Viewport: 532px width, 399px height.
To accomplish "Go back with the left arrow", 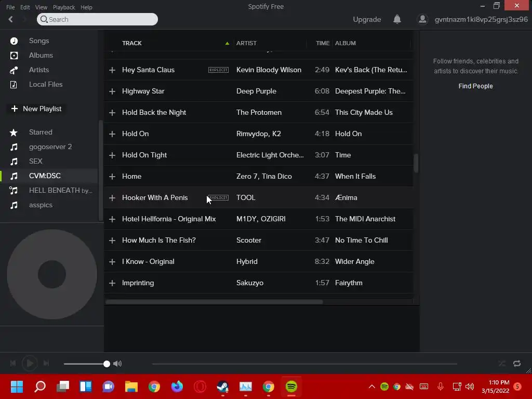I will (x=11, y=19).
